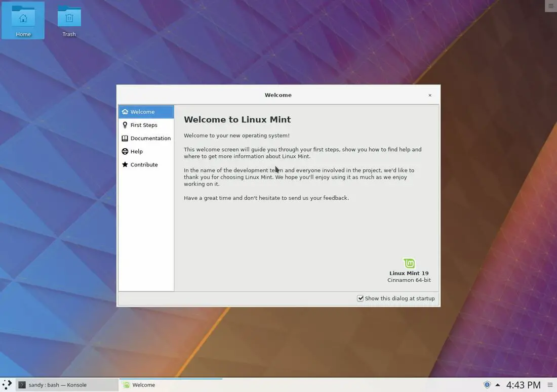Select the Welcome sidebar item
557x392 pixels.
146,112
